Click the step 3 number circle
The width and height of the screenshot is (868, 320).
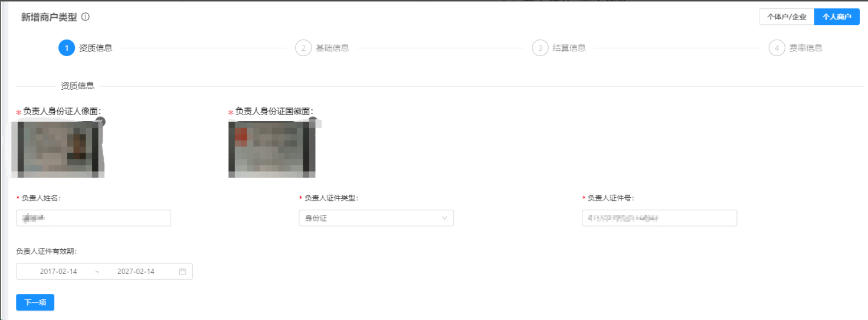pos(540,48)
